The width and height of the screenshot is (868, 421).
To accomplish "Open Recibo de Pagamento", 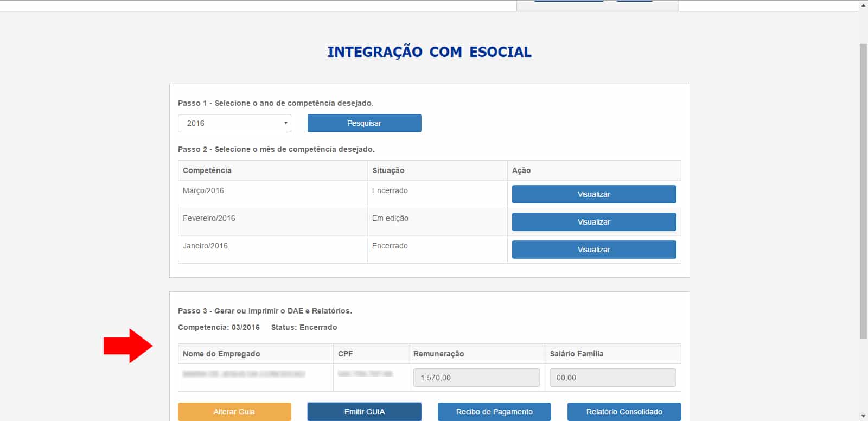I will click(494, 412).
